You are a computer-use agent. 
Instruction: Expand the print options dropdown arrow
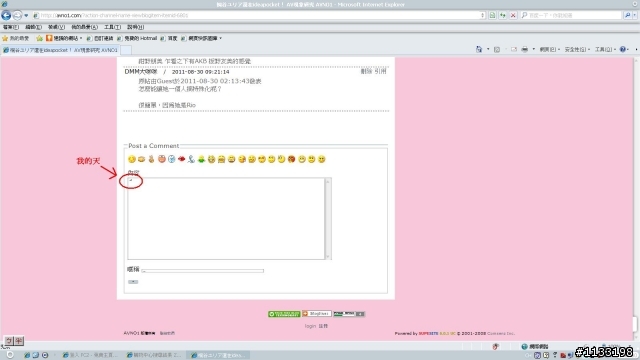point(533,49)
